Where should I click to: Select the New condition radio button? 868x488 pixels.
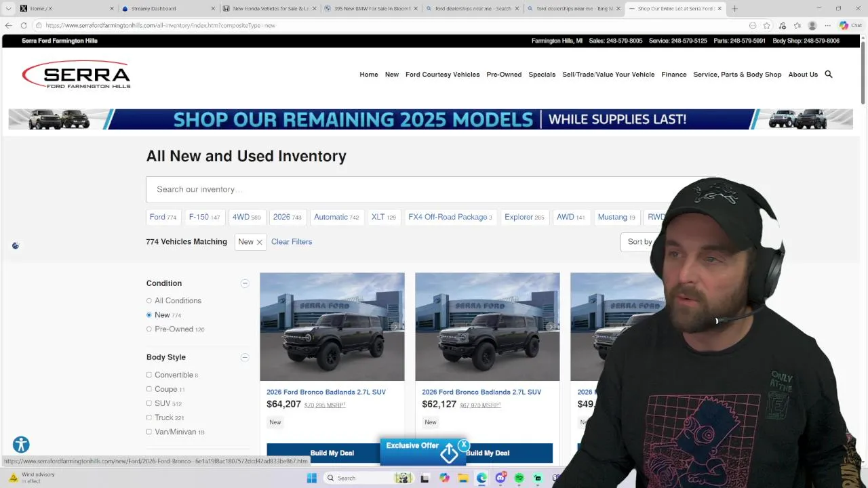[x=149, y=315]
